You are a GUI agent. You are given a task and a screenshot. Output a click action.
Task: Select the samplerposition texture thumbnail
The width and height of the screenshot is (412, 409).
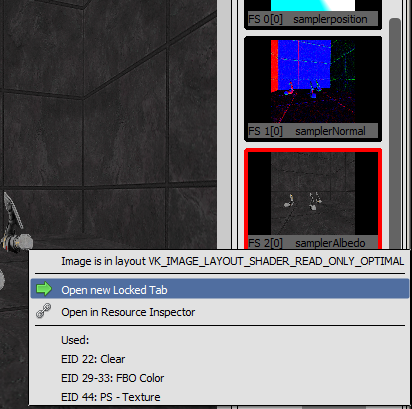point(313,14)
